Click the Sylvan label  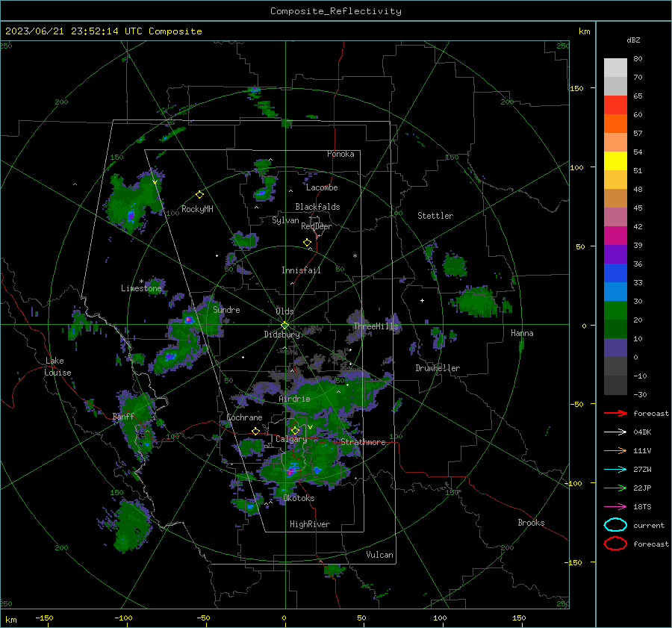point(285,220)
